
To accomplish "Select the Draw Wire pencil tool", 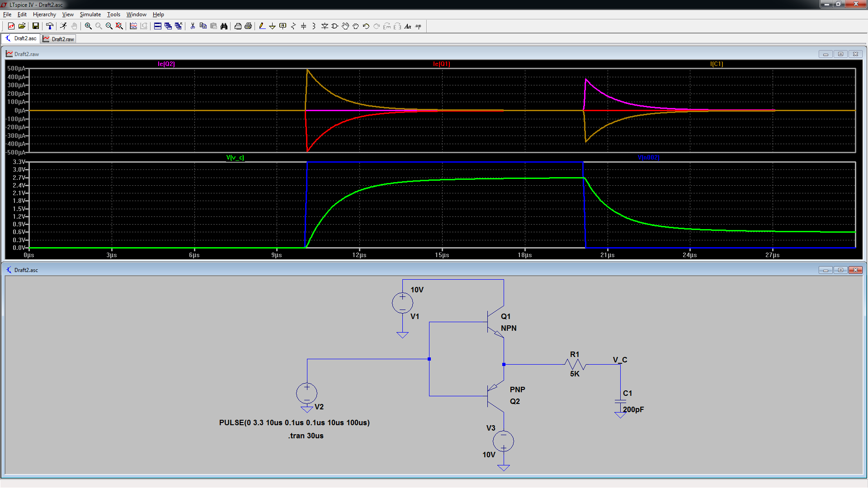I will [262, 26].
